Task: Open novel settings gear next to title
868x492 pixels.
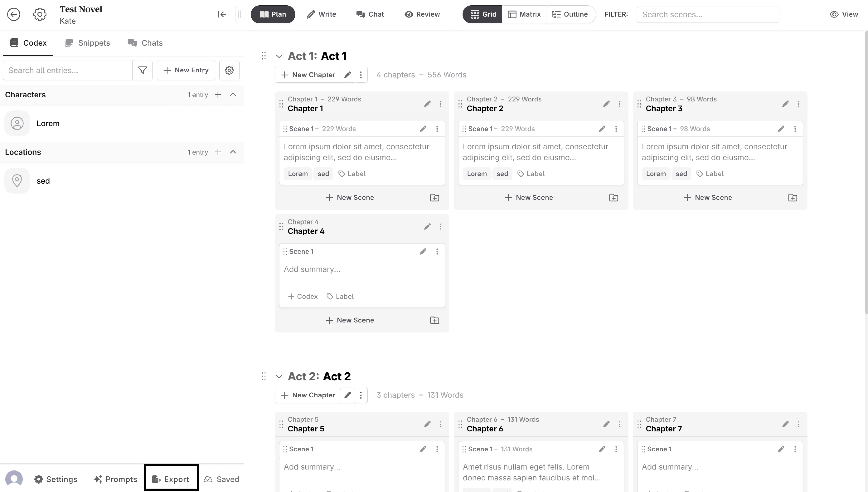Action: 40,14
